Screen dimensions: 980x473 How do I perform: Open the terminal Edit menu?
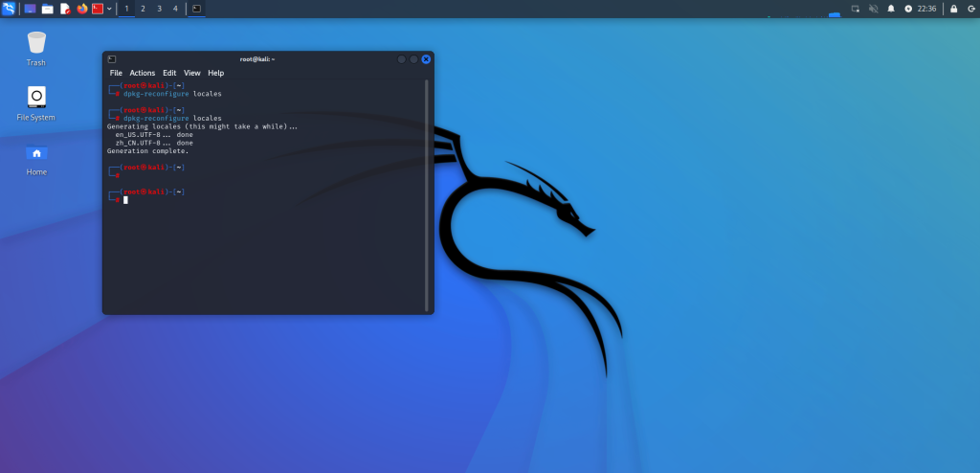point(169,73)
